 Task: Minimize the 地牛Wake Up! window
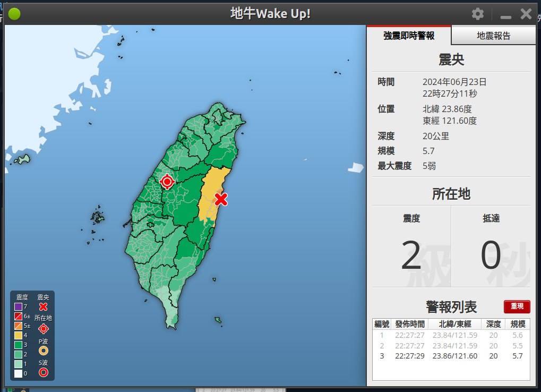[506, 15]
